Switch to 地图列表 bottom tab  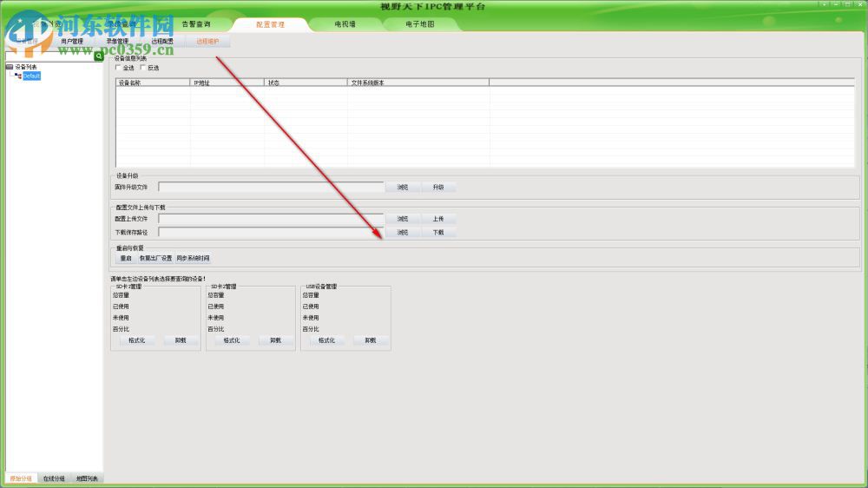87,478
